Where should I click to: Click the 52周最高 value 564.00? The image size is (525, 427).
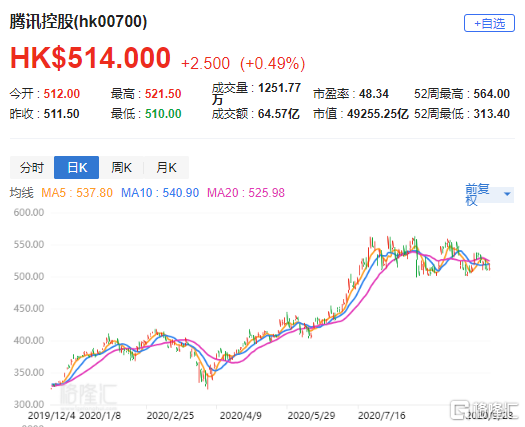click(492, 94)
